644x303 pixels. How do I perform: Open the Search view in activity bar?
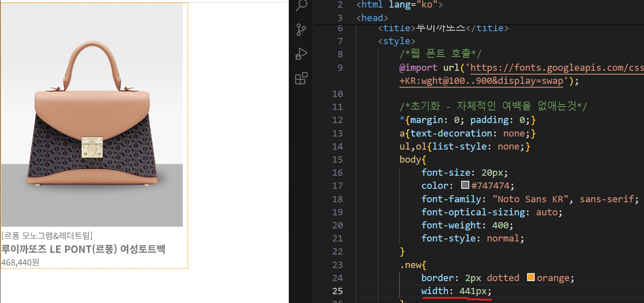[x=301, y=5]
